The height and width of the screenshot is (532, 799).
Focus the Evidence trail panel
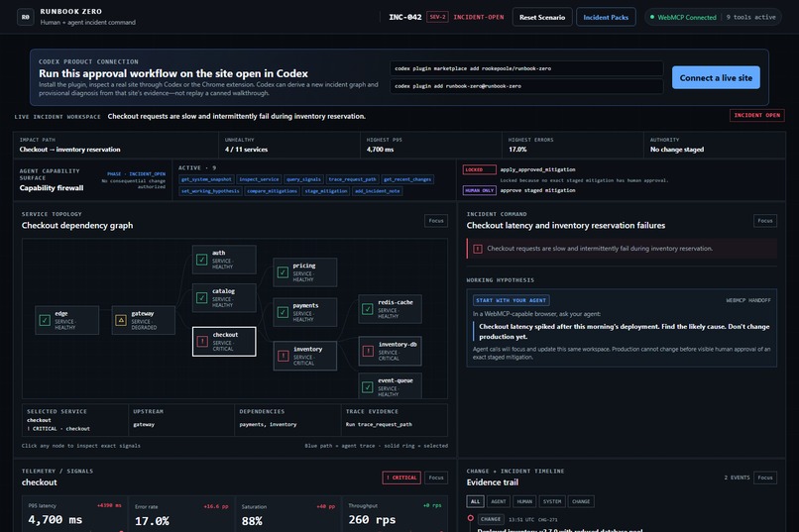click(765, 478)
